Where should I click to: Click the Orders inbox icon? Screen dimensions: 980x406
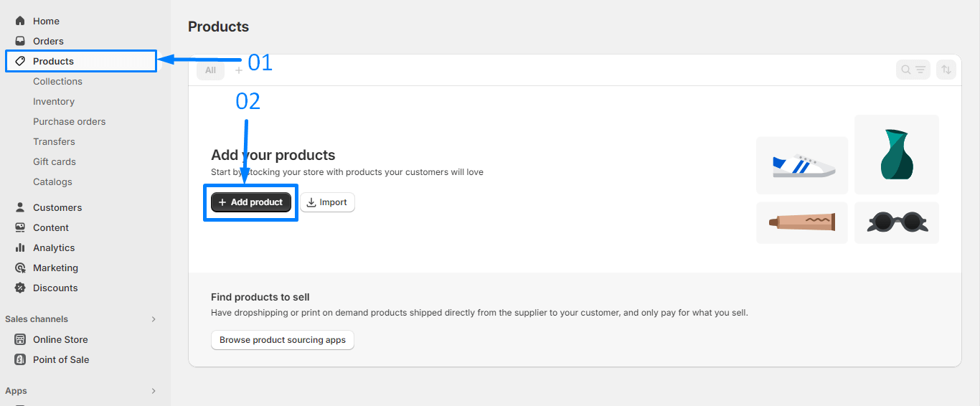(x=20, y=41)
